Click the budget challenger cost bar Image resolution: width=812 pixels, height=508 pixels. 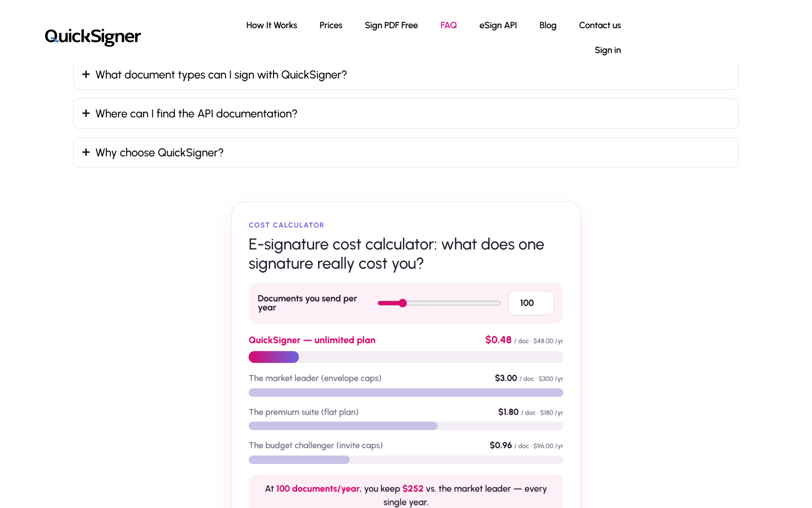click(x=406, y=460)
